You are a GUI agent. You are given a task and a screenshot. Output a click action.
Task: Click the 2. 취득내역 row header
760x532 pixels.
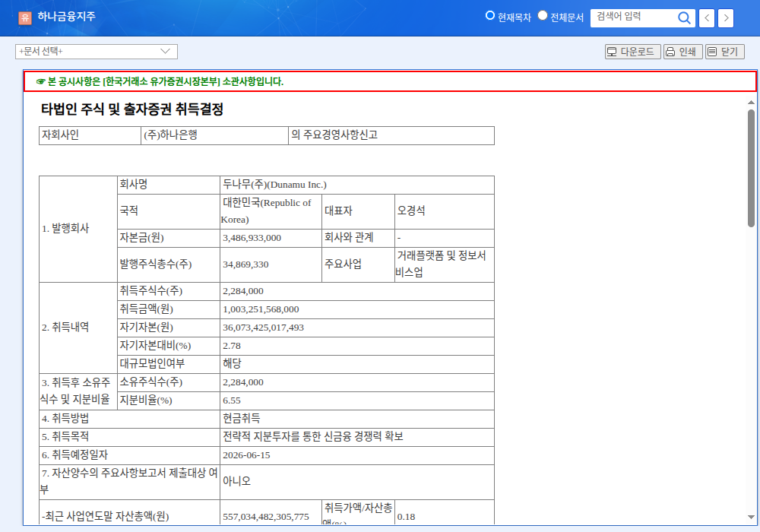(x=78, y=328)
